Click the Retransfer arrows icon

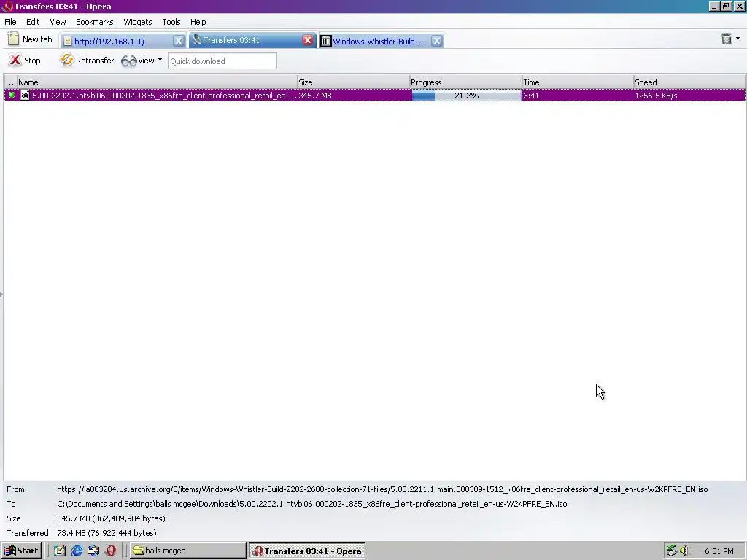point(66,60)
